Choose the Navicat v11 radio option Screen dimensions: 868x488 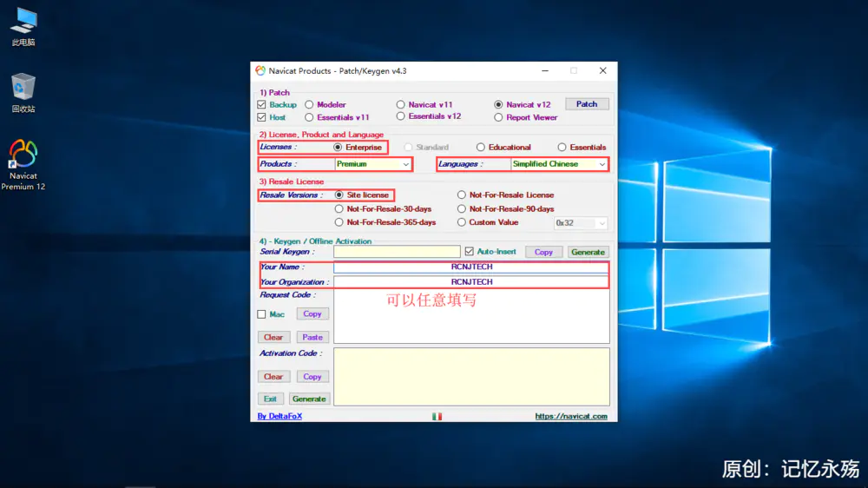[x=400, y=105]
